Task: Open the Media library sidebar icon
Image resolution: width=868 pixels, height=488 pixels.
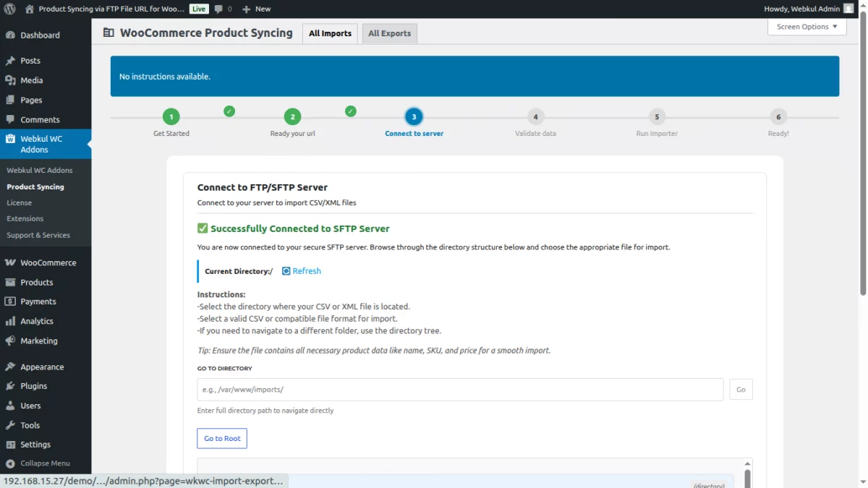Action: coord(10,80)
